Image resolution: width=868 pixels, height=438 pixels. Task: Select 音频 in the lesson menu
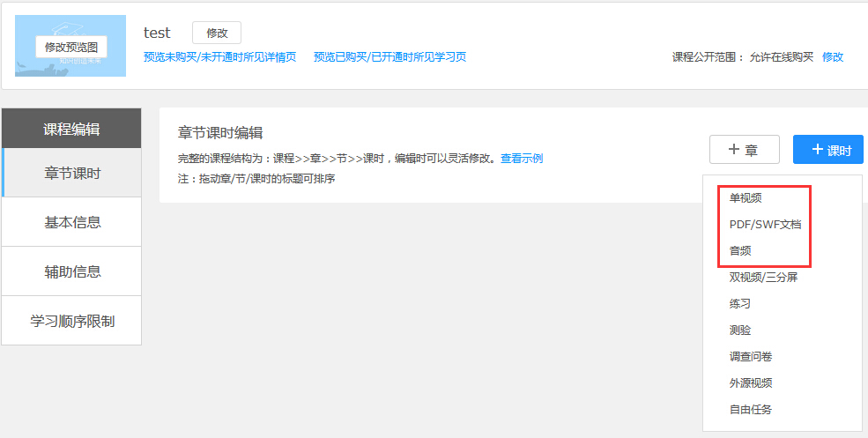[x=740, y=251]
